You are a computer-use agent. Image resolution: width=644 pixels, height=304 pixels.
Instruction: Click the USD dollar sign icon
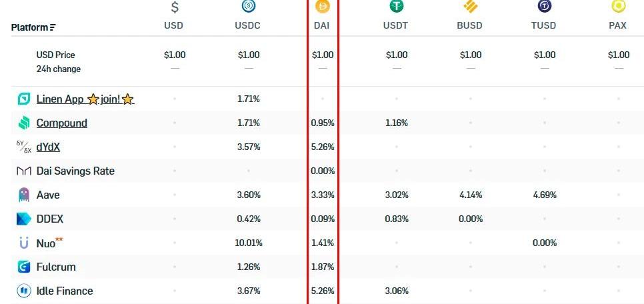175,7
